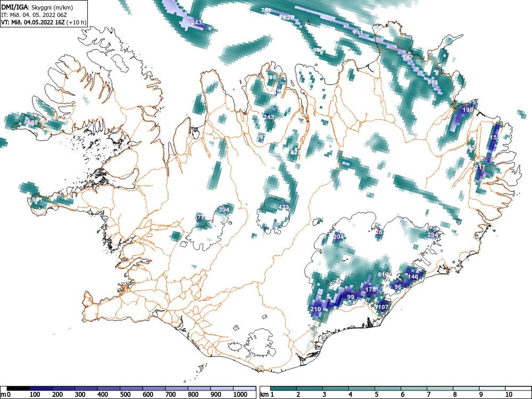Click the visibility value '210' on the map

pyautogui.click(x=315, y=309)
